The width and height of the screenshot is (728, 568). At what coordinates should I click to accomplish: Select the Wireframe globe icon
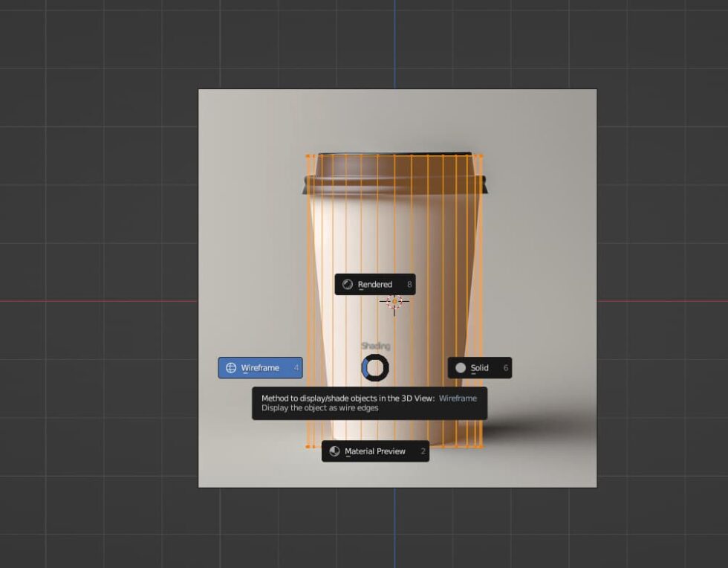[x=233, y=367]
